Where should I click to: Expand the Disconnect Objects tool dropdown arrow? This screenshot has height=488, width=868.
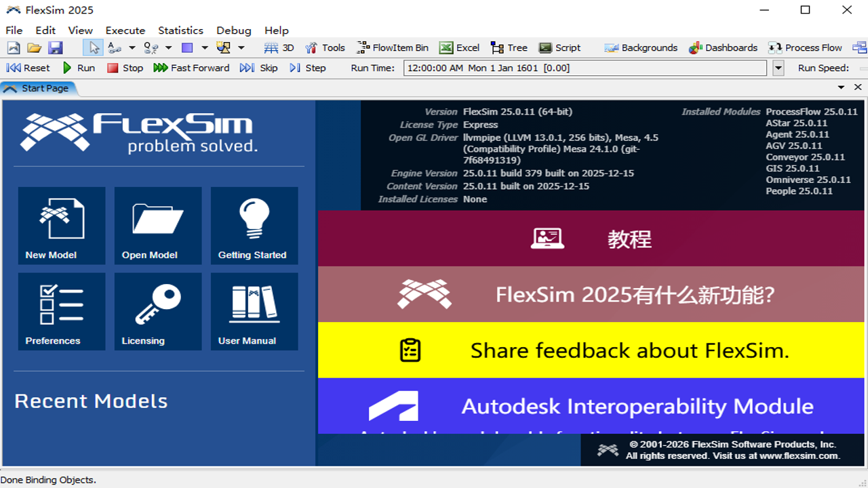tap(168, 48)
